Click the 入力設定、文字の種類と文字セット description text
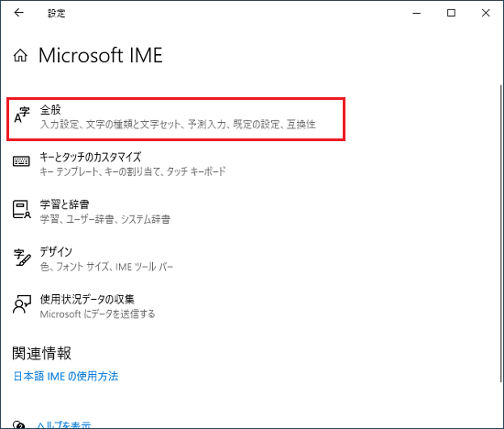Image resolution: width=504 pixels, height=429 pixels. 178,124
